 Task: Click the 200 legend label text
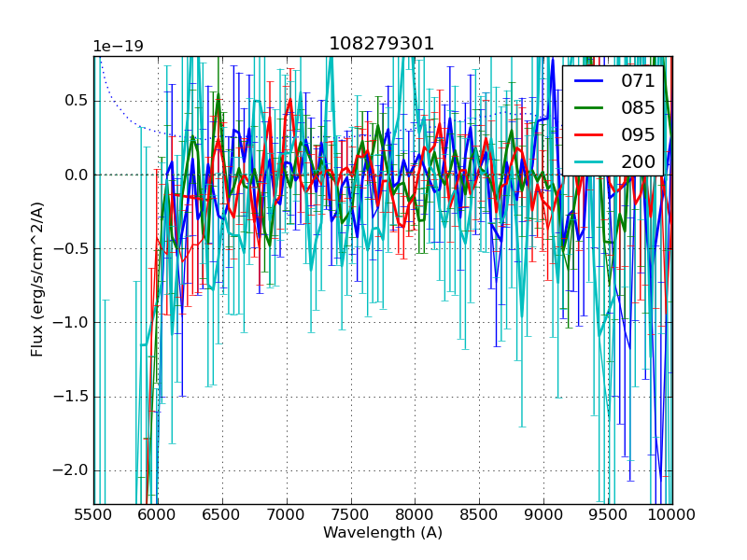click(x=638, y=161)
